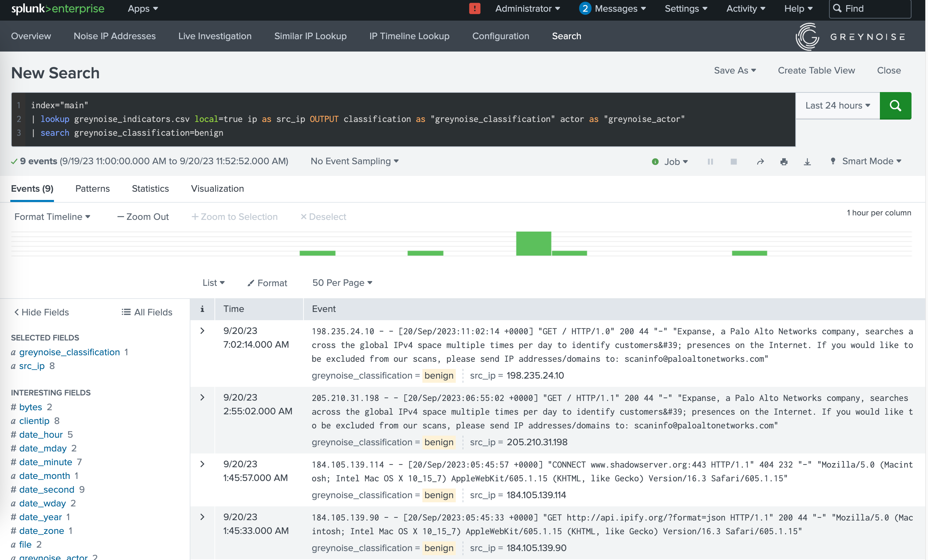Click the red alert notification icon
The width and height of the screenshot is (928, 560).
pyautogui.click(x=475, y=9)
